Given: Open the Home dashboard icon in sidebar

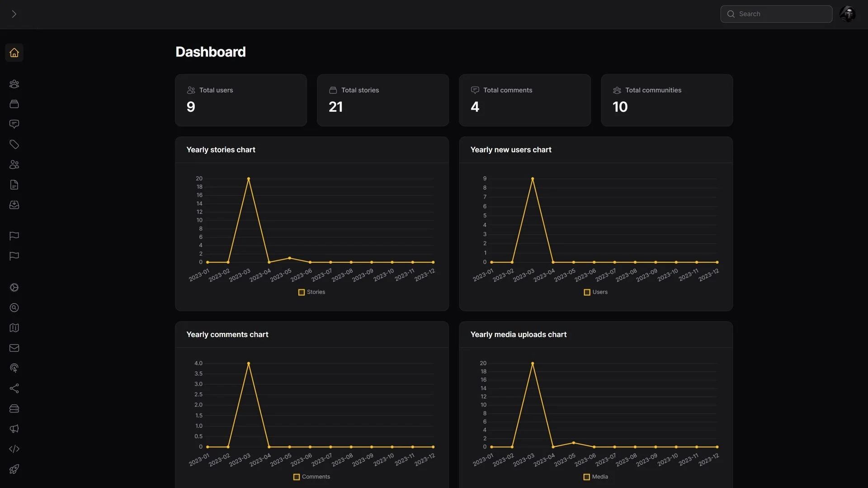Looking at the screenshot, I should tap(14, 52).
